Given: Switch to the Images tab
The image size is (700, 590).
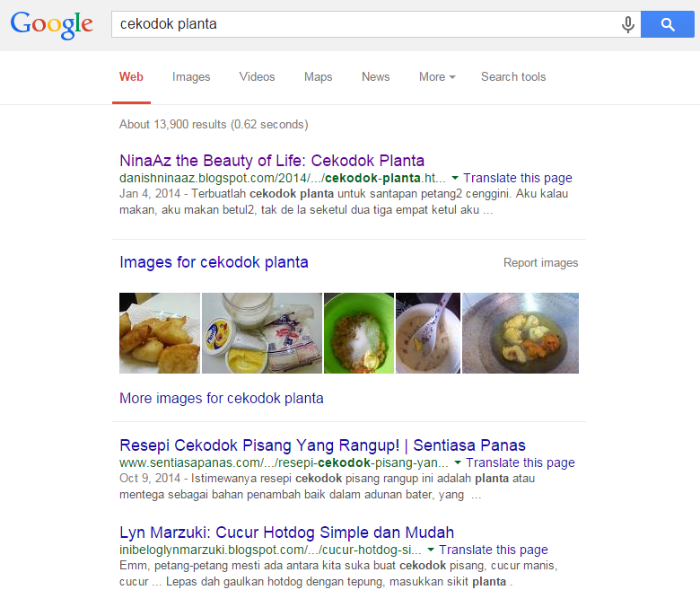Looking at the screenshot, I should (x=191, y=77).
